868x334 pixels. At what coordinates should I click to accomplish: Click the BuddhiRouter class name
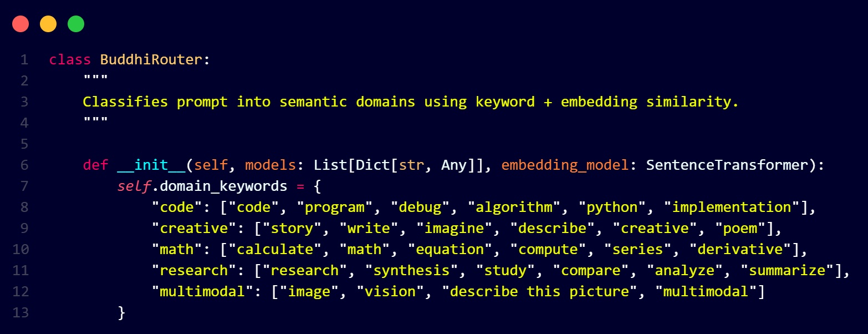tap(151, 60)
